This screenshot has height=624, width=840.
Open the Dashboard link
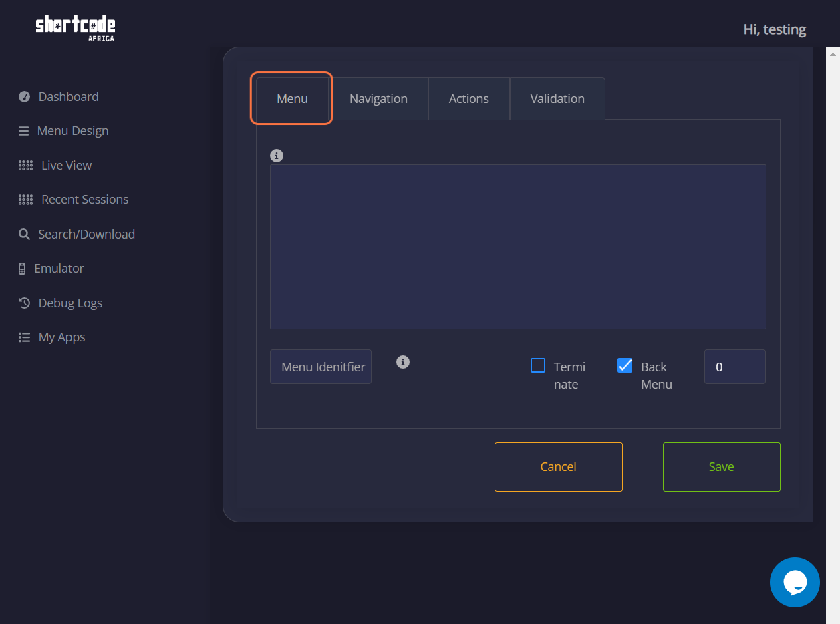click(68, 97)
